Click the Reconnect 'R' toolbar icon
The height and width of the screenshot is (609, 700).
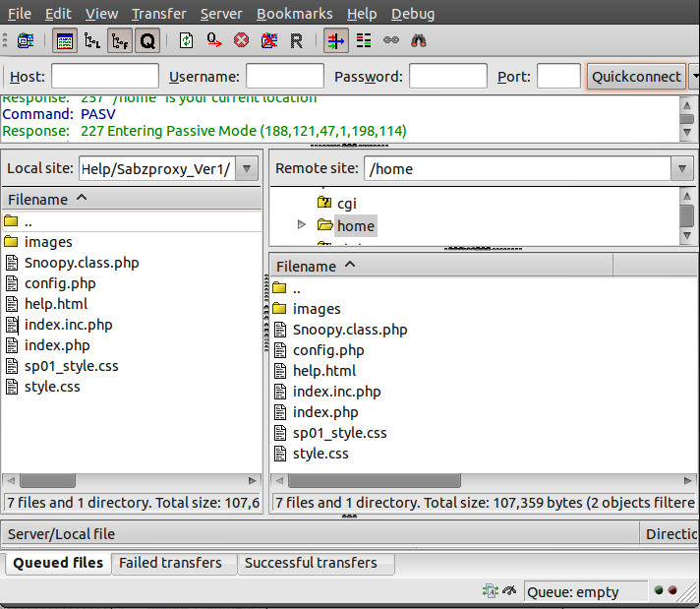296,41
